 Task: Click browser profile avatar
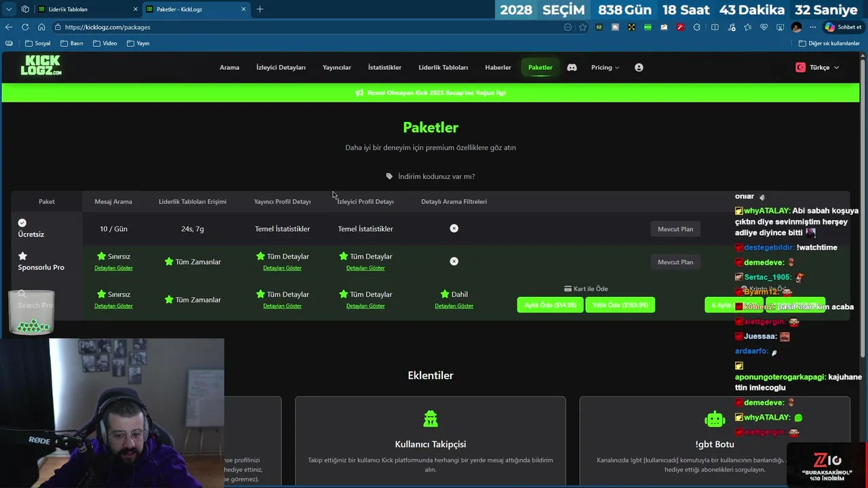pyautogui.click(x=796, y=27)
